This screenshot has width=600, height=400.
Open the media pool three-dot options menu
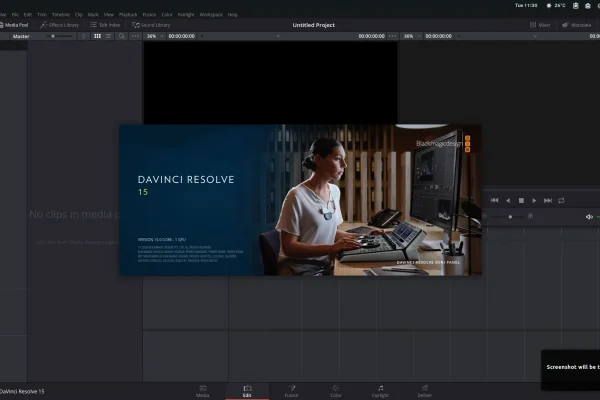(135, 36)
